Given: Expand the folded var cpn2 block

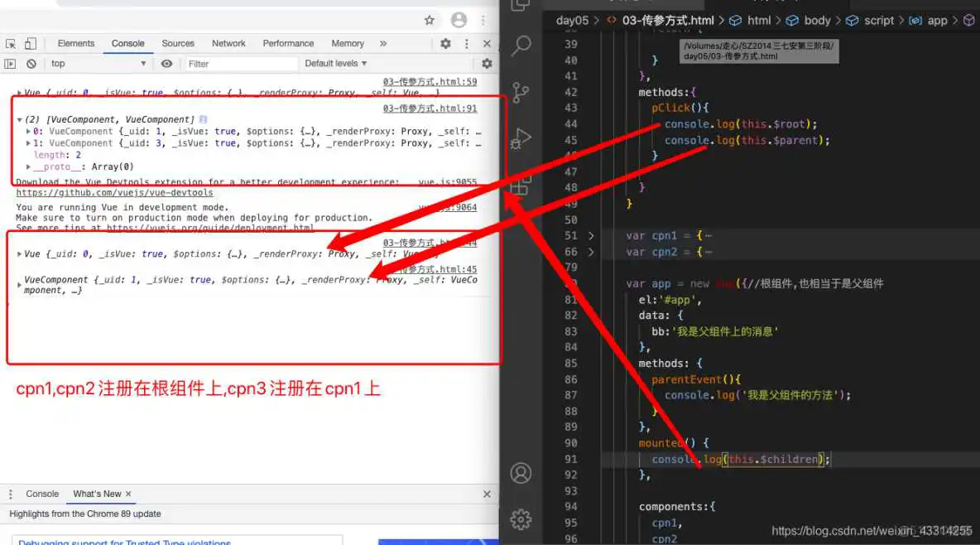Looking at the screenshot, I should [x=591, y=252].
